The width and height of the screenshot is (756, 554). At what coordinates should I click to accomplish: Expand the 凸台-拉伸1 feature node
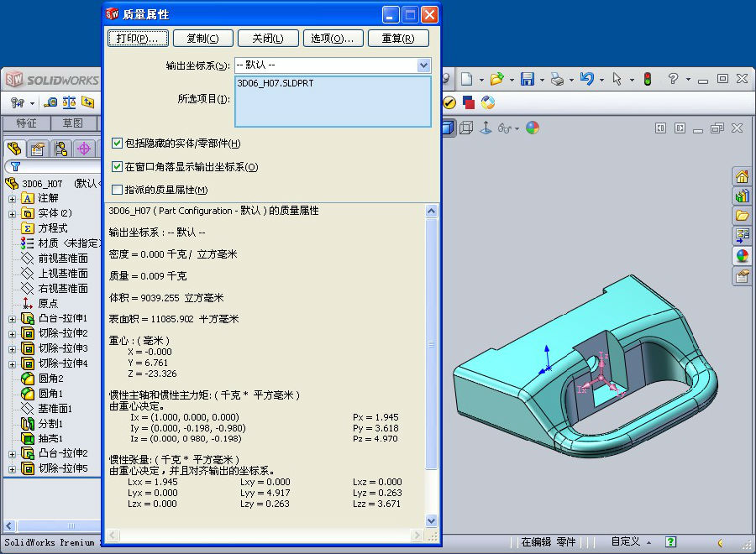pos(12,319)
